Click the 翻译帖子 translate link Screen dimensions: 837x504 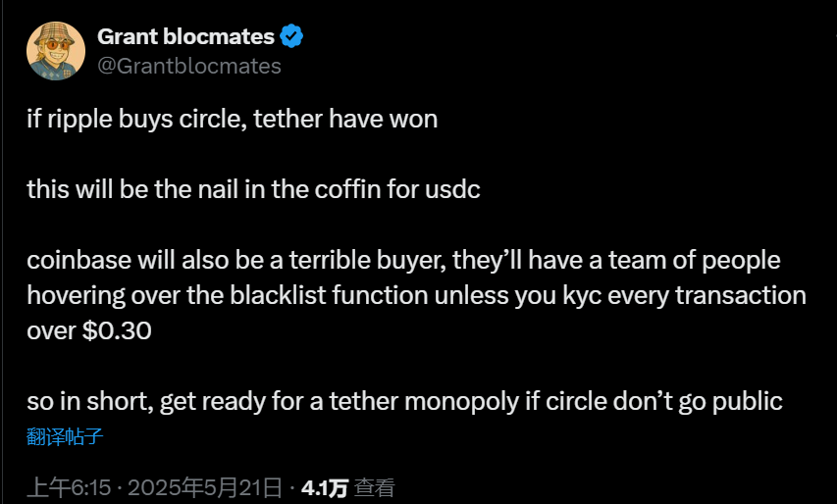click(65, 437)
